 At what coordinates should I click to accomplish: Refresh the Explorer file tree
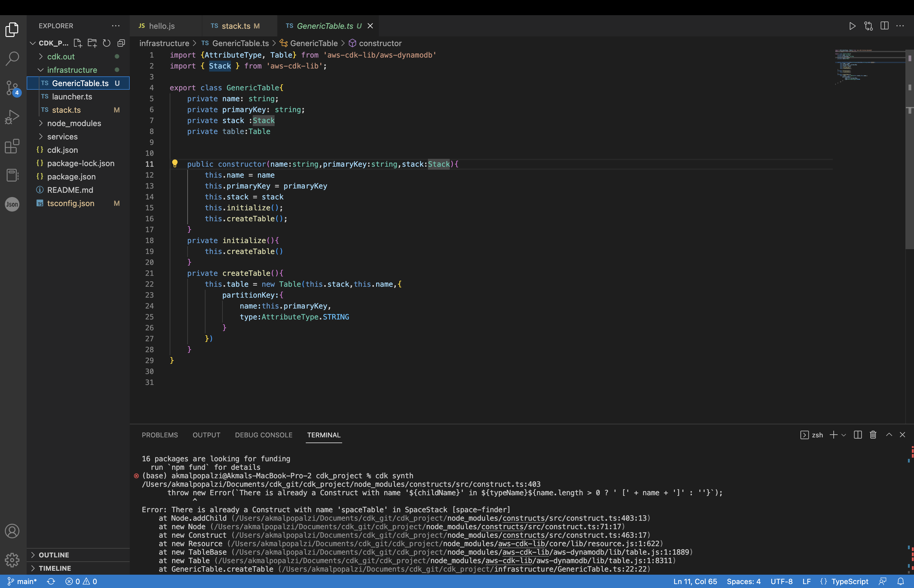pos(106,43)
